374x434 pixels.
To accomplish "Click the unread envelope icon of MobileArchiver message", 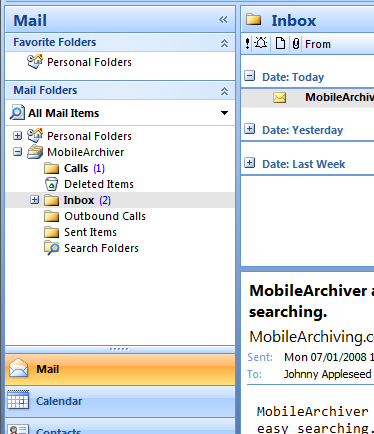I will pyautogui.click(x=280, y=98).
